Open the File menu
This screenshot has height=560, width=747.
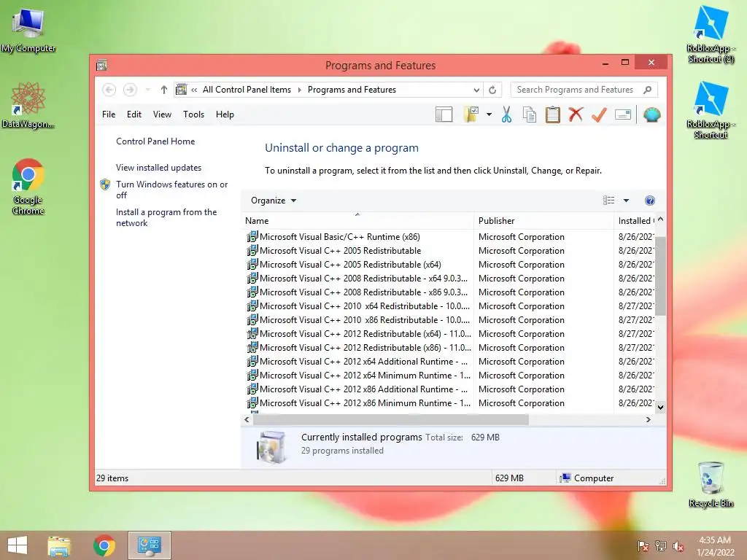pyautogui.click(x=109, y=114)
